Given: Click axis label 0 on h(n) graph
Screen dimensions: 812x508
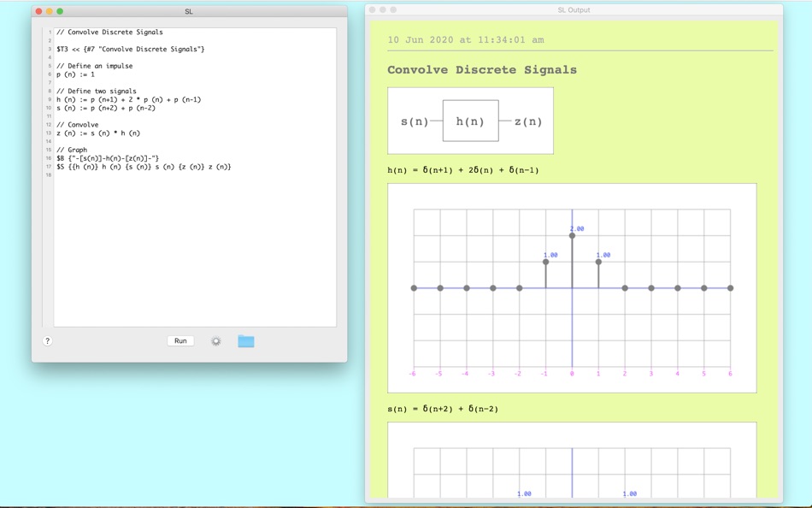Looking at the screenshot, I should [x=572, y=374].
